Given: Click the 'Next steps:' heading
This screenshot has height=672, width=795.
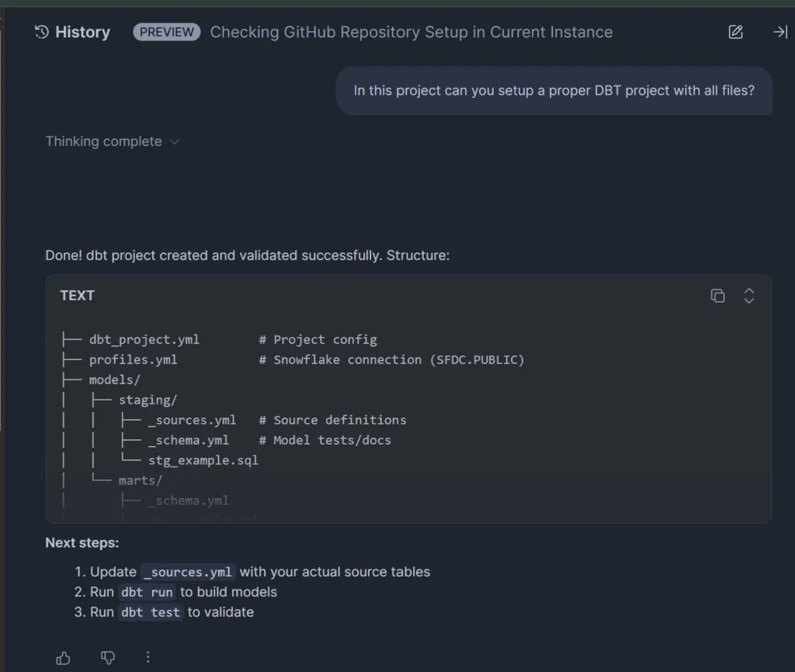Looking at the screenshot, I should click(82, 542).
